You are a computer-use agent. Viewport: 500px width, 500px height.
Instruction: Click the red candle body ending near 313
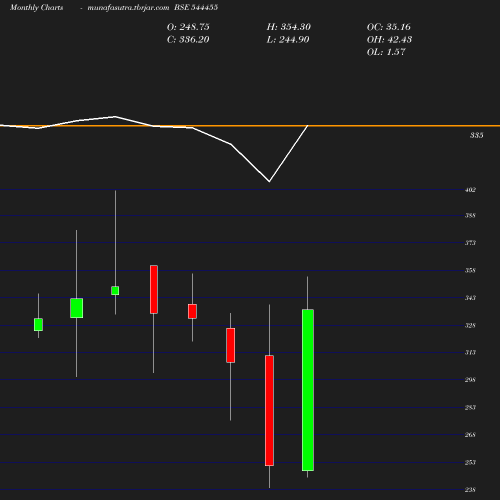(x=230, y=345)
